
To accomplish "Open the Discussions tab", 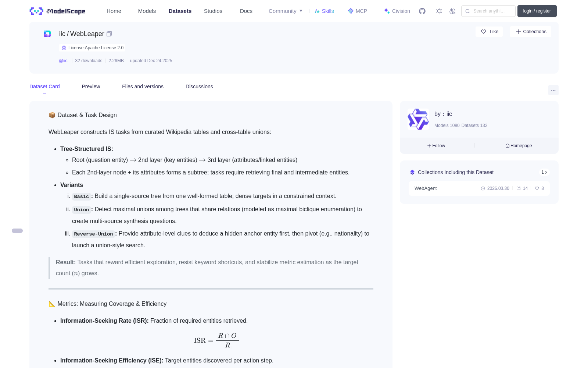I will pos(199,86).
